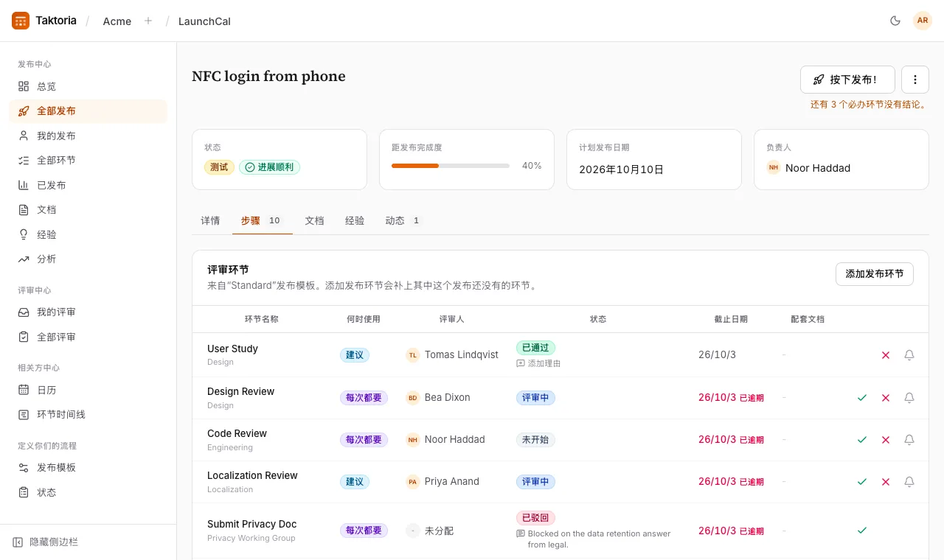Click 按下发布! launch button
944x560 pixels.
[847, 80]
